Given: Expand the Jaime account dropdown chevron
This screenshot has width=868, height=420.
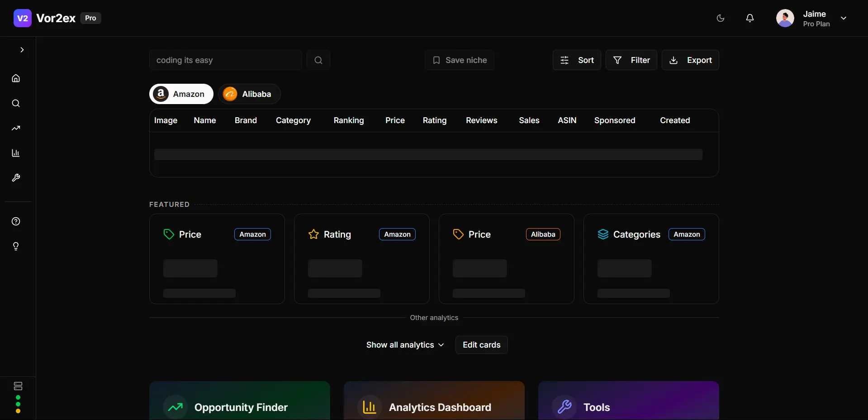Looking at the screenshot, I should [x=844, y=18].
